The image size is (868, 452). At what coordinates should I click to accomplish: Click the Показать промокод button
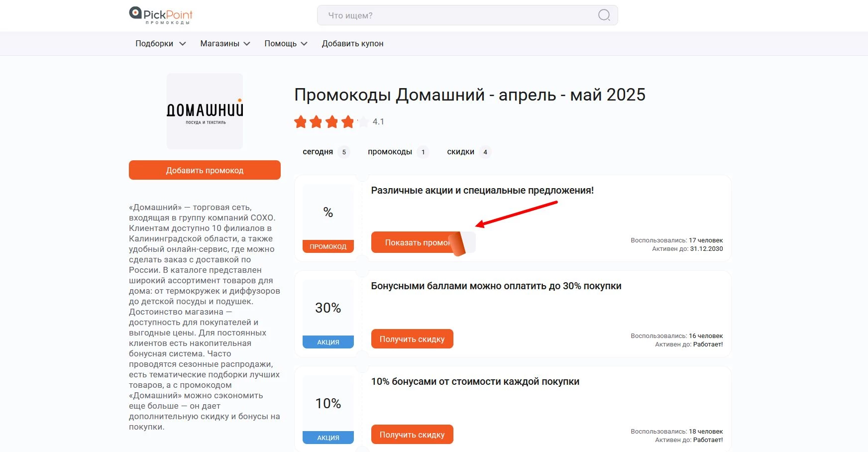pos(423,242)
